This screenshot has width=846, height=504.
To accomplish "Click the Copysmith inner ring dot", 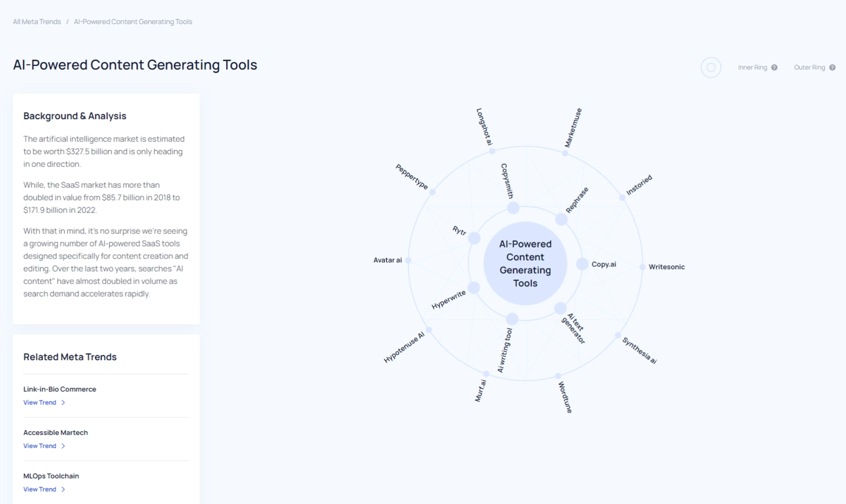I will coord(513,208).
